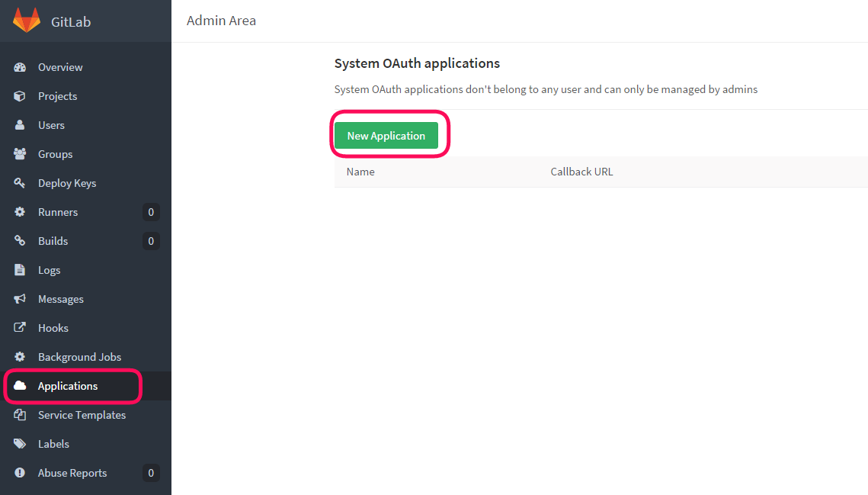This screenshot has height=495, width=868.
Task: Click the Abuse Reports count badge
Action: tap(151, 473)
